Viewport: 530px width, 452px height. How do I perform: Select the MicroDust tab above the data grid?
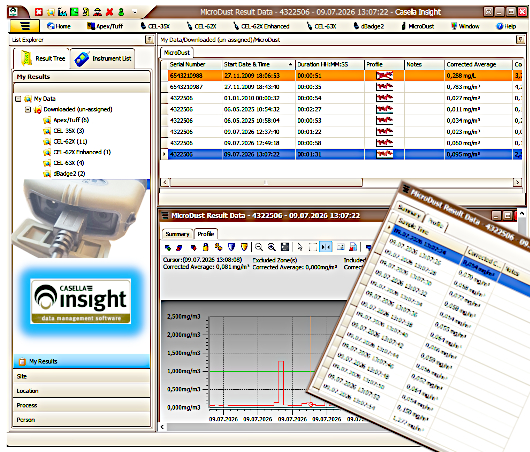coord(176,52)
